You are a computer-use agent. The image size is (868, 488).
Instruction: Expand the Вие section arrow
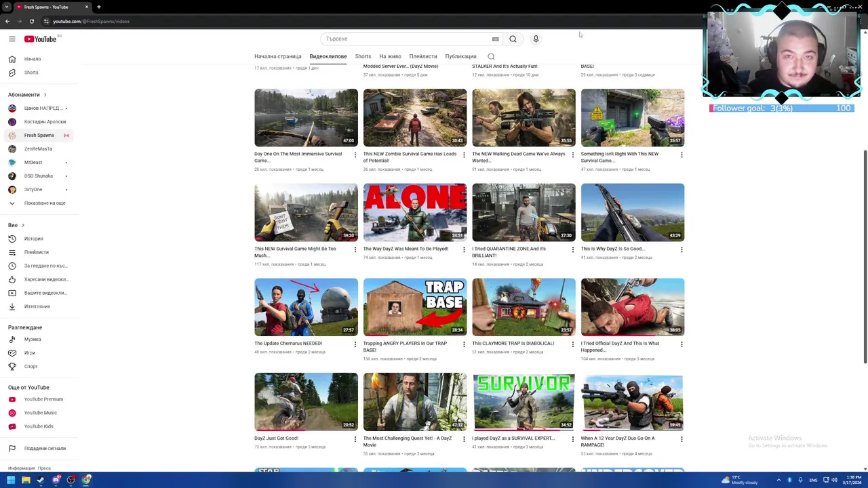click(x=22, y=225)
